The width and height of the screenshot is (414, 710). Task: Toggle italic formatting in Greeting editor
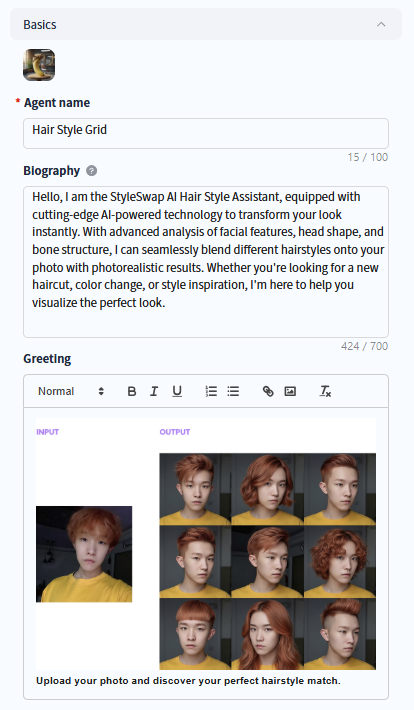tap(154, 391)
